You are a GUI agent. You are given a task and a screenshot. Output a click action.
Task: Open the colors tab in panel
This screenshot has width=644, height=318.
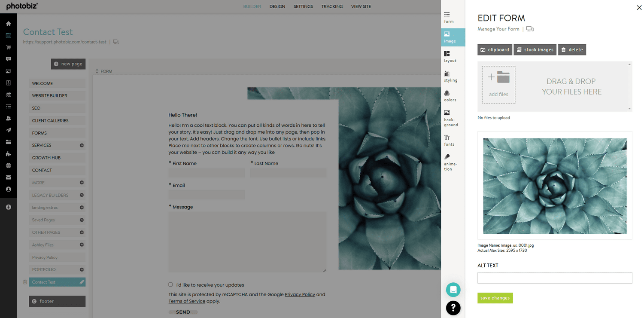coord(450,96)
